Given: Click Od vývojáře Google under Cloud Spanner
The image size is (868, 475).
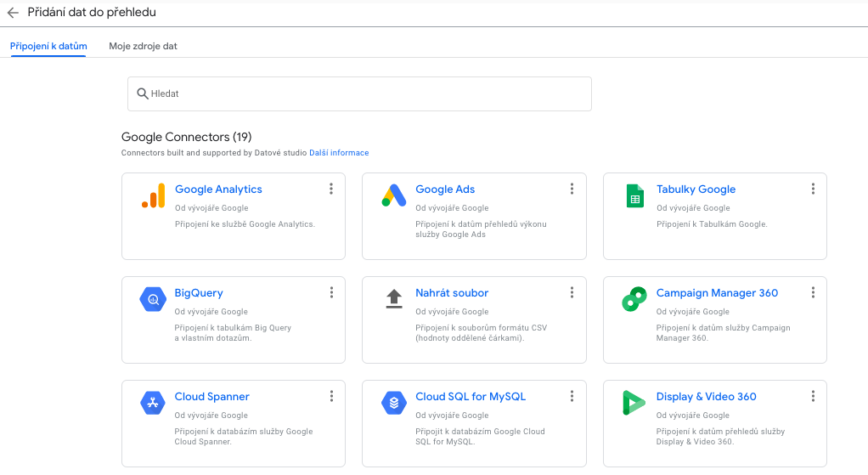Looking at the screenshot, I should tap(211, 416).
